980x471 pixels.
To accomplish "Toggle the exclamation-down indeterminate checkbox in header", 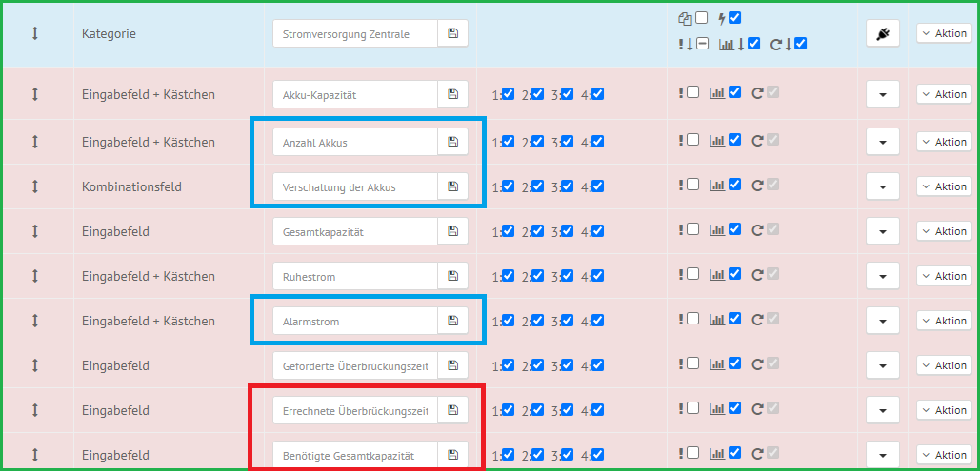I will point(702,44).
